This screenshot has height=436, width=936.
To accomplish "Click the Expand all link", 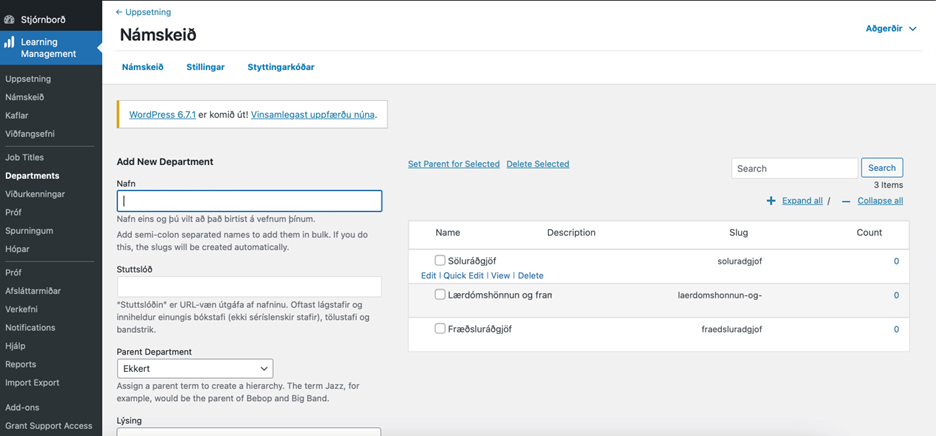I will 802,201.
